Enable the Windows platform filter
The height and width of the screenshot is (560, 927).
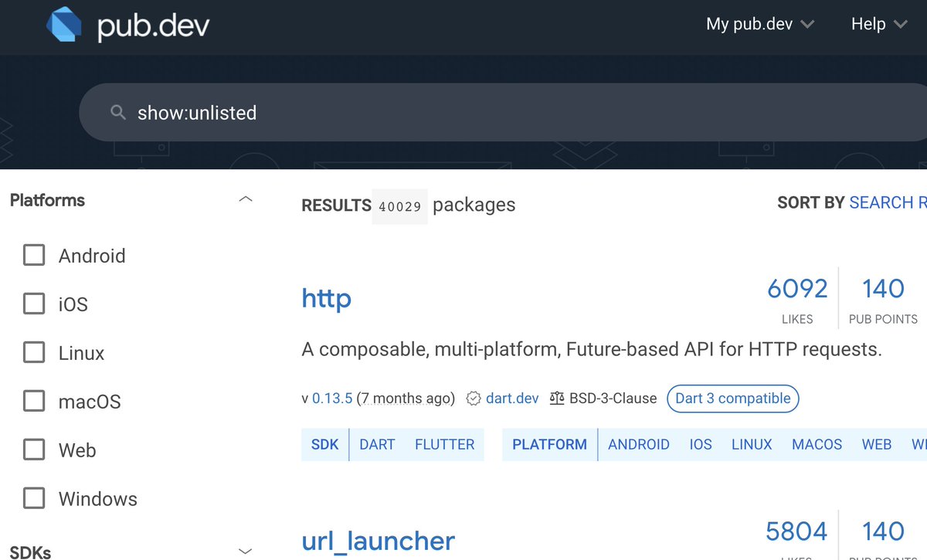(34, 499)
